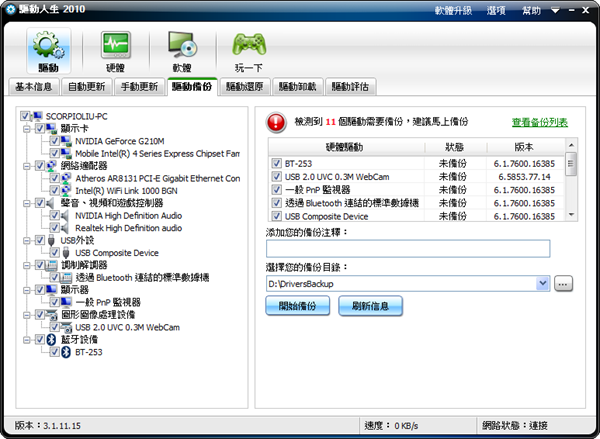Click the USB 2.0 UVC WebCam tree icon
Image resolution: width=600 pixels, height=439 pixels.
66,327
